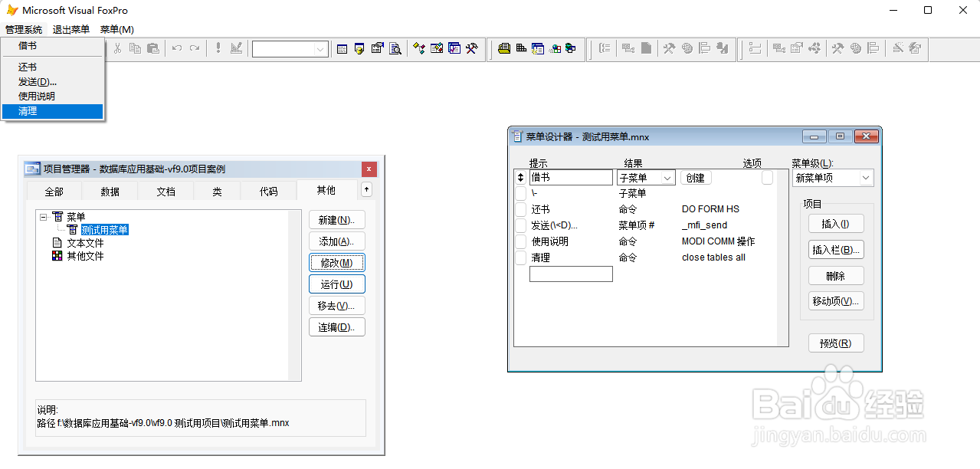This screenshot has height=469, width=980.
Task: Choose highlighted 清理 menu entry
Action: point(52,111)
